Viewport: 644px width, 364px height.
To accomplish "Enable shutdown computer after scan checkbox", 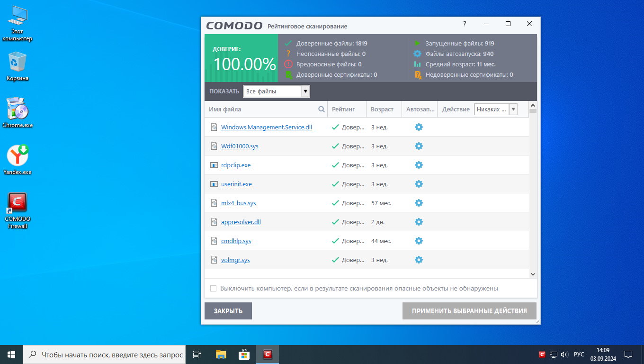I will (214, 289).
